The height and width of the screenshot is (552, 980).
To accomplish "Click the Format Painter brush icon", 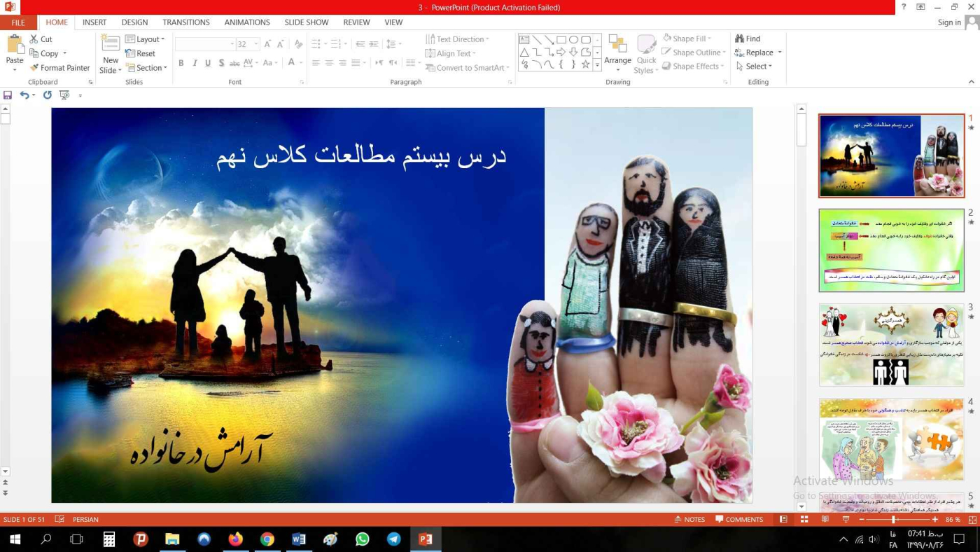I will point(34,68).
